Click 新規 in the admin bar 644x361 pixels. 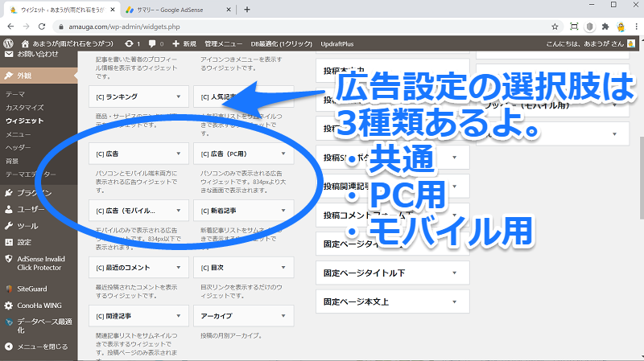tap(184, 43)
